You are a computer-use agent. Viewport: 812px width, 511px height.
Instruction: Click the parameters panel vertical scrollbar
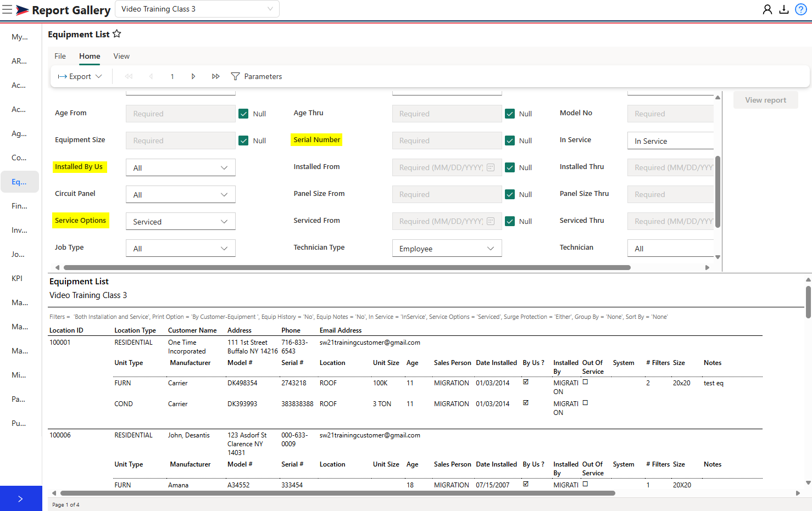click(x=718, y=192)
